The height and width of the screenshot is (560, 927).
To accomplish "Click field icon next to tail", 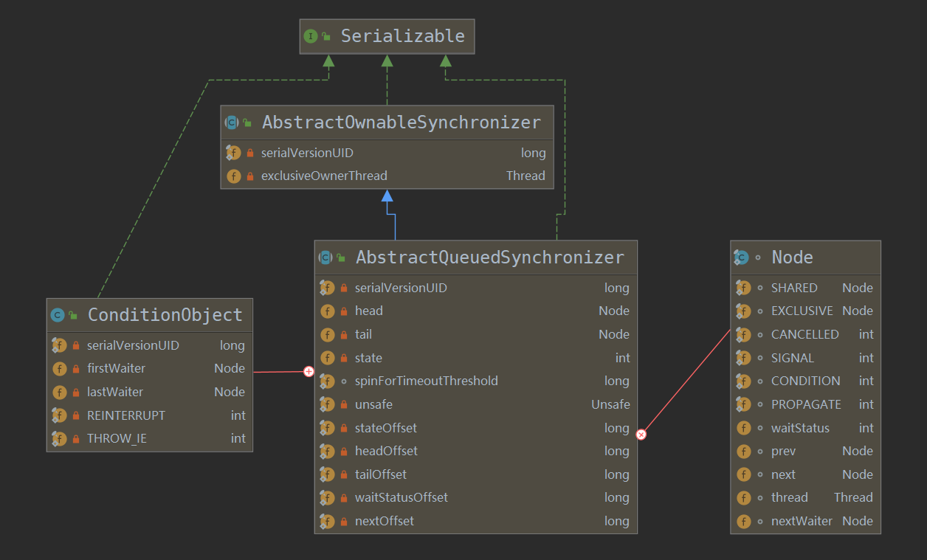I will tap(327, 334).
